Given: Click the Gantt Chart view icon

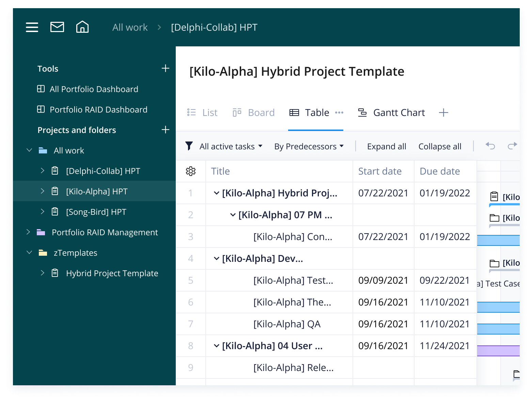Looking at the screenshot, I should 362,113.
